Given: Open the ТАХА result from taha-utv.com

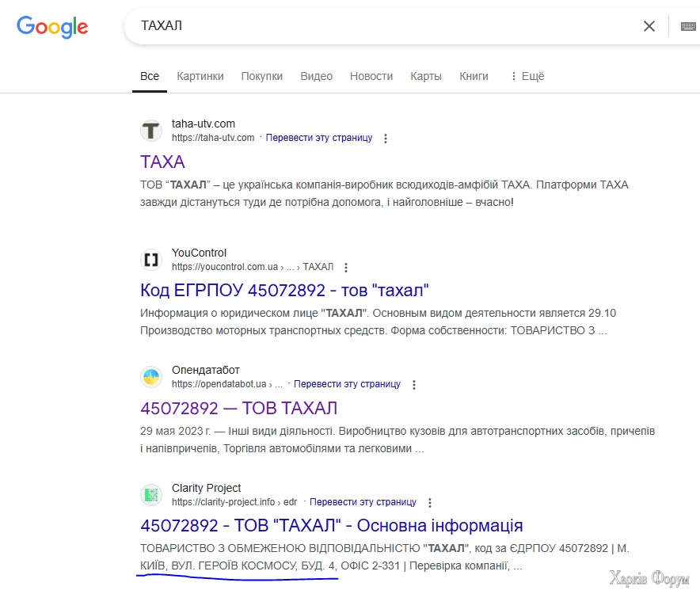Looking at the screenshot, I should 162,162.
